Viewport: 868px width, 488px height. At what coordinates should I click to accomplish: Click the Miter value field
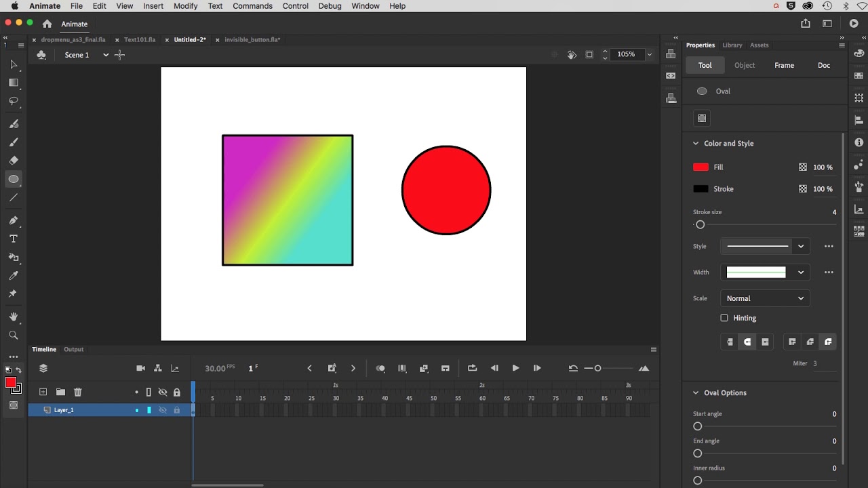pyautogui.click(x=824, y=364)
